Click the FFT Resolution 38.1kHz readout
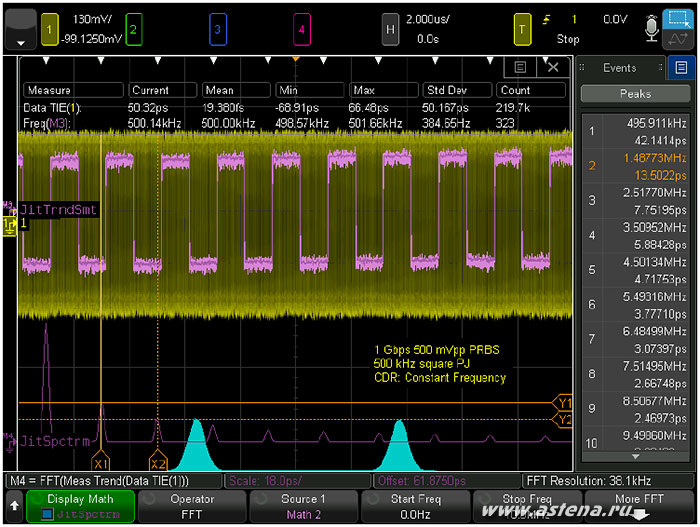This screenshot has height=527, width=700. 608,481
